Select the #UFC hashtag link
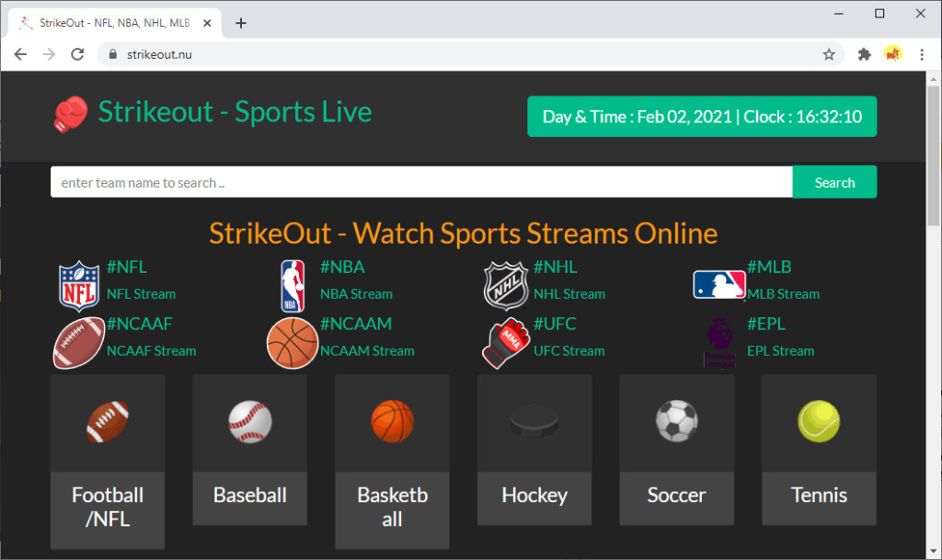Viewport: 942px width, 560px height. (x=555, y=324)
